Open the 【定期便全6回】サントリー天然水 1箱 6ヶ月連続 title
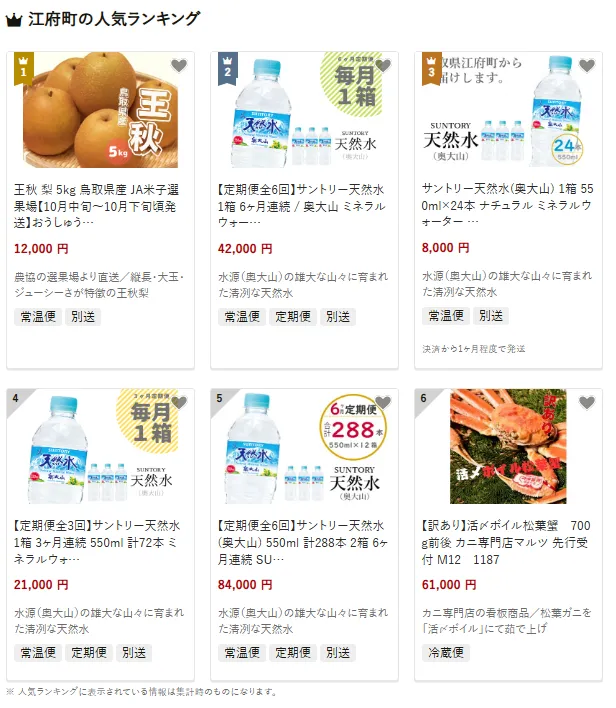616x708 pixels. click(x=301, y=206)
